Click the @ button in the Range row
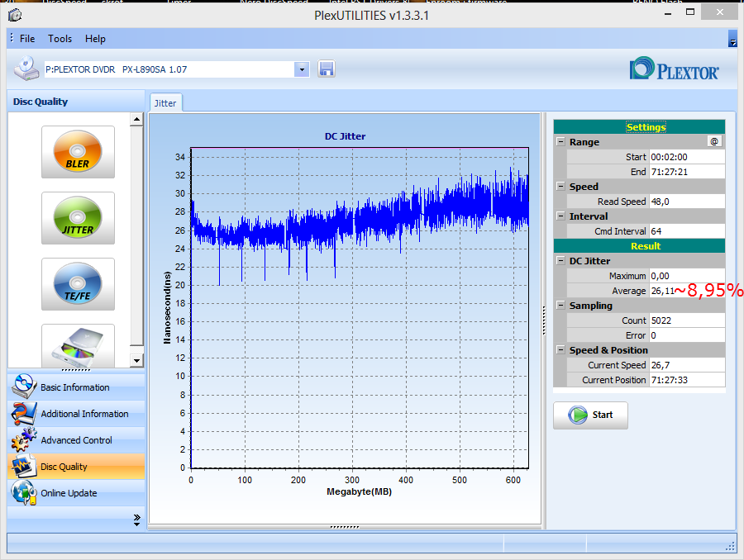The image size is (744, 560). [714, 141]
